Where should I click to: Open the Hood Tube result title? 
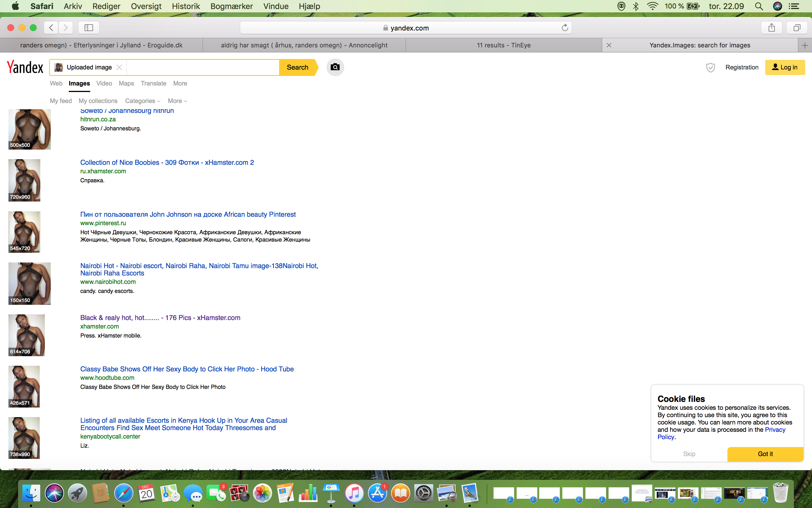pos(187,369)
